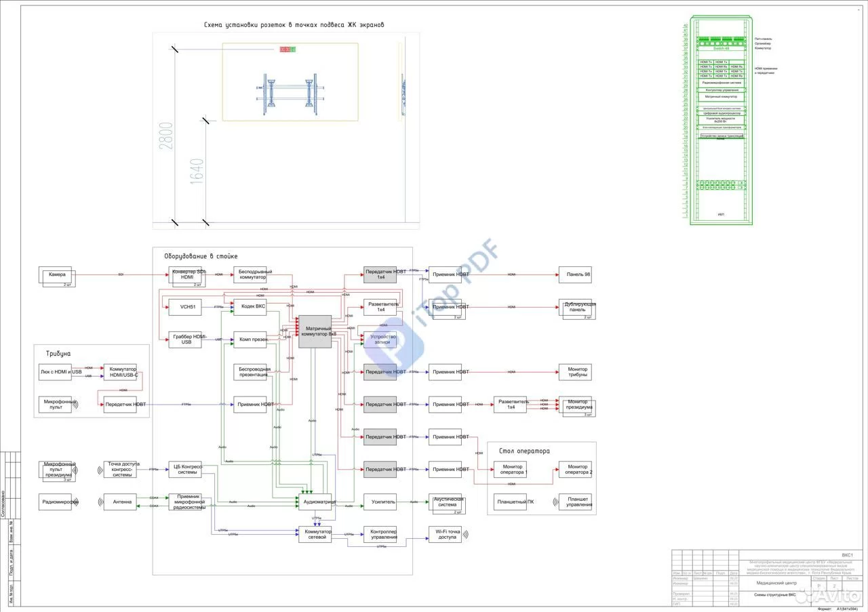Click the "Оборудование в стойке" heading
Screen dimensions: 868x612
[201, 256]
